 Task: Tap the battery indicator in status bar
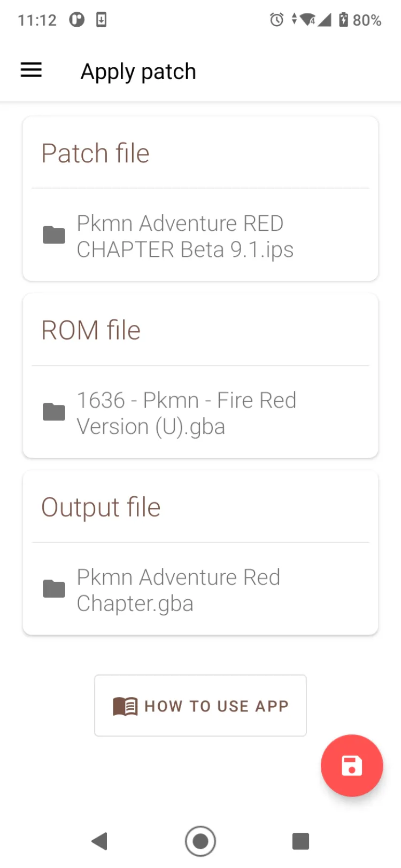tap(344, 20)
